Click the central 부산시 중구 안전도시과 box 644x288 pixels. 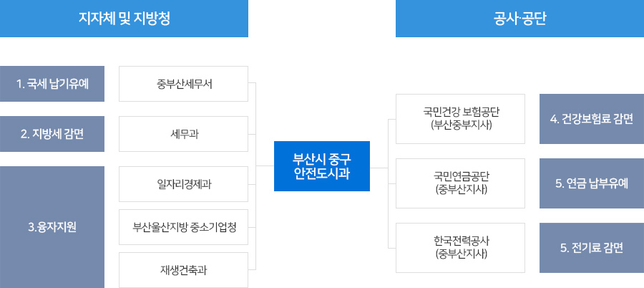[322, 166]
